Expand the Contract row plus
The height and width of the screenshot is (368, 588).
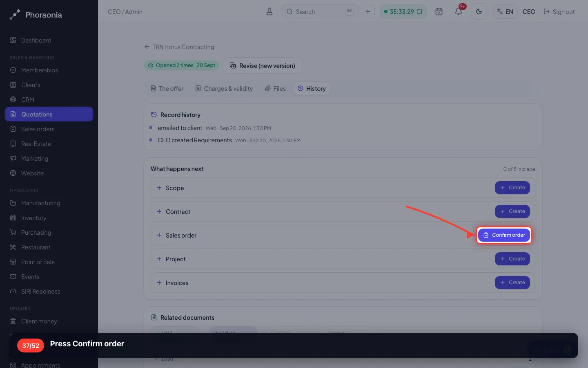(159, 211)
